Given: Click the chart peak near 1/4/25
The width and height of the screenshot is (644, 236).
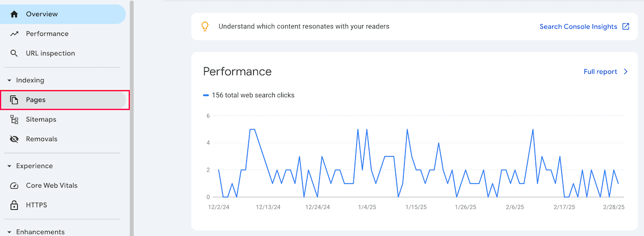Looking at the screenshot, I should (358, 129).
